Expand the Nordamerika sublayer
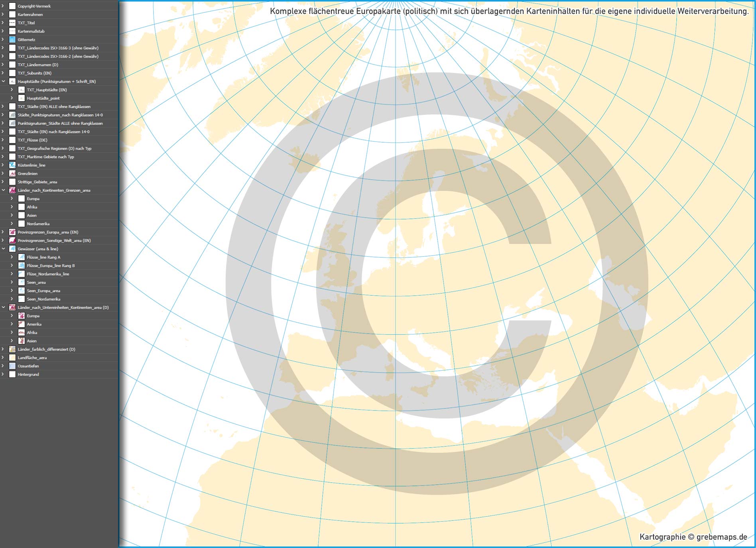Screen dimensions: 756x548 (12, 224)
